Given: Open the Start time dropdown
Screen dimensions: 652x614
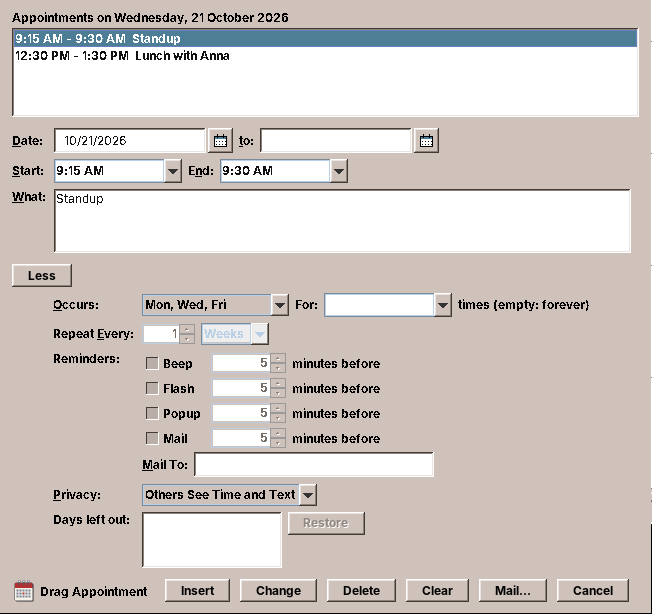Looking at the screenshot, I should click(x=173, y=171).
